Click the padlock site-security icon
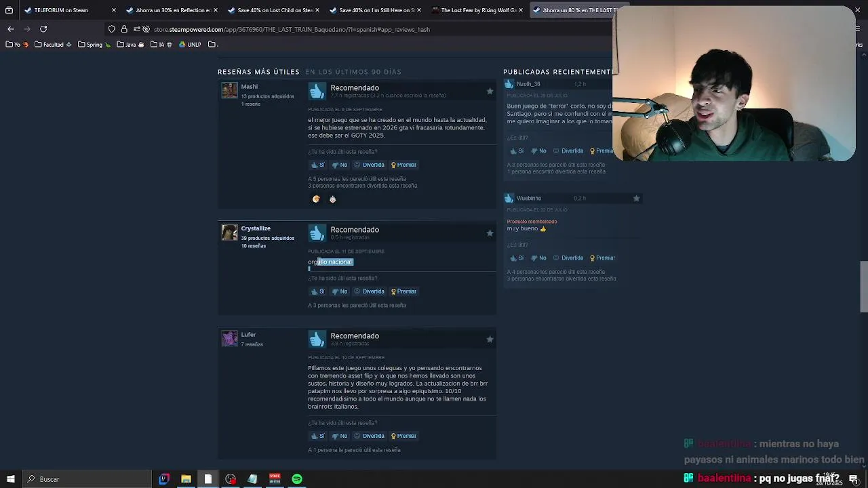868x488 pixels. coord(124,29)
